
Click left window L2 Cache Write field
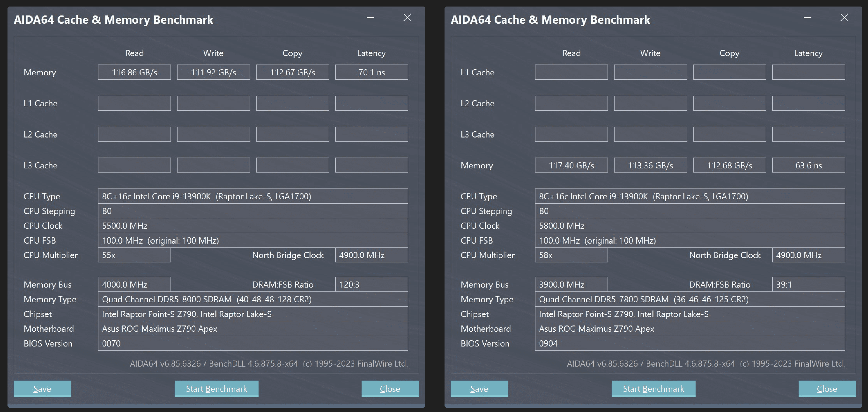tap(214, 134)
